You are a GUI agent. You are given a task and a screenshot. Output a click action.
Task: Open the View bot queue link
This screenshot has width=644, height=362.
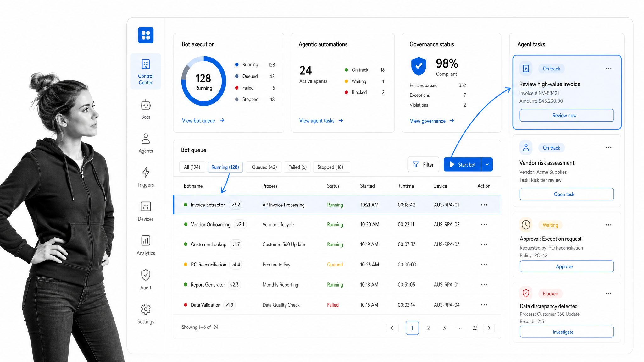[x=203, y=121]
